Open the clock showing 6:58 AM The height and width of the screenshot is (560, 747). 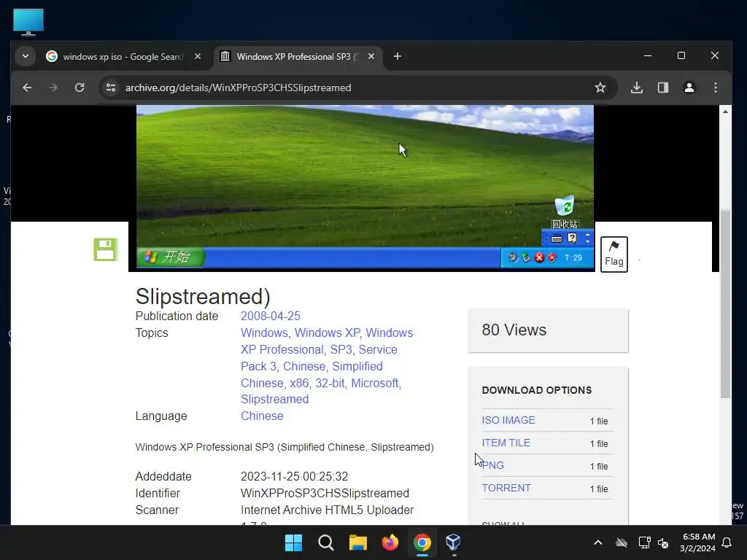pyautogui.click(x=698, y=542)
